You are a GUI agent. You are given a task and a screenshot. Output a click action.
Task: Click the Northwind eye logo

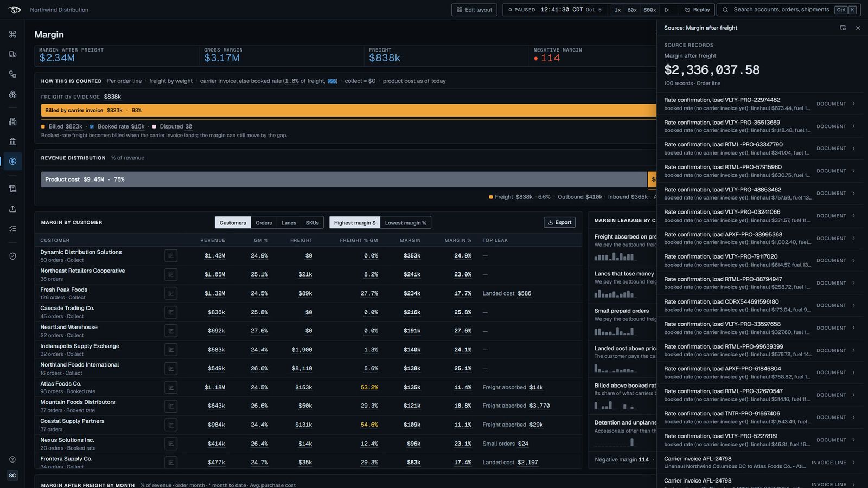pos(15,10)
